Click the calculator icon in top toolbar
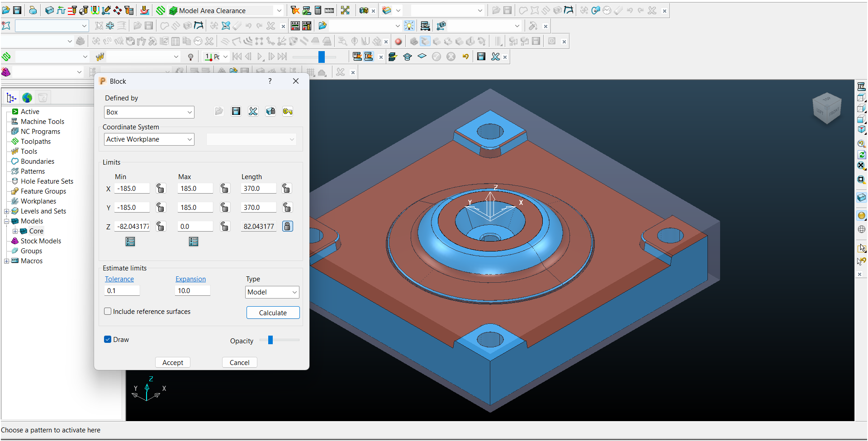This screenshot has height=441, width=868. (318, 10)
